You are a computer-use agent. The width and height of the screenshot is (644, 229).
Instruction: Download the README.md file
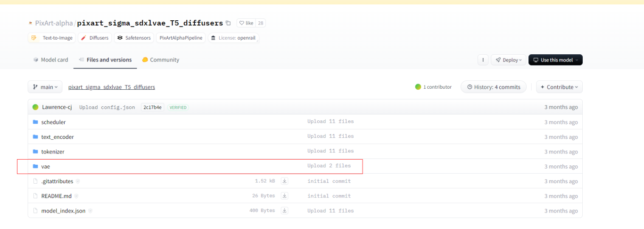pyautogui.click(x=285, y=195)
